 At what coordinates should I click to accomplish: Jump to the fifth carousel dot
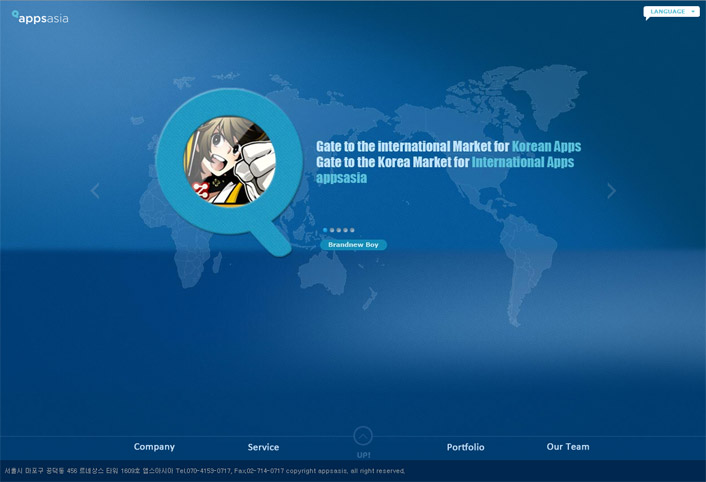coord(352,230)
